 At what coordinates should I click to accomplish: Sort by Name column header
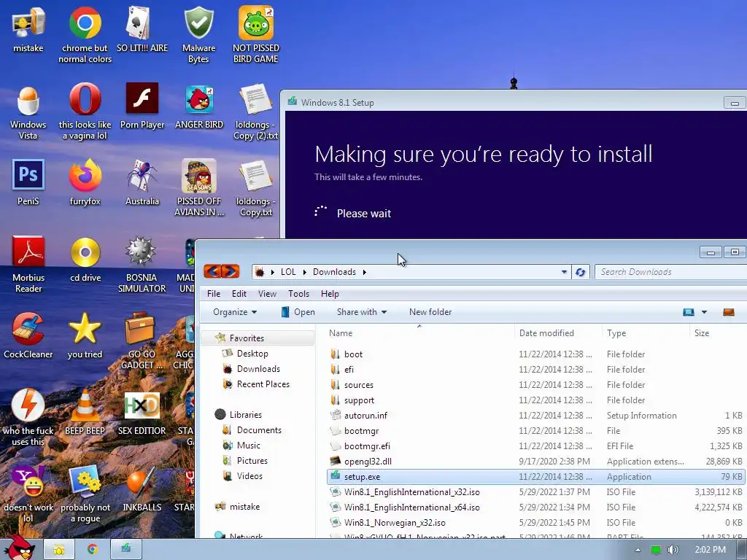tap(419, 332)
